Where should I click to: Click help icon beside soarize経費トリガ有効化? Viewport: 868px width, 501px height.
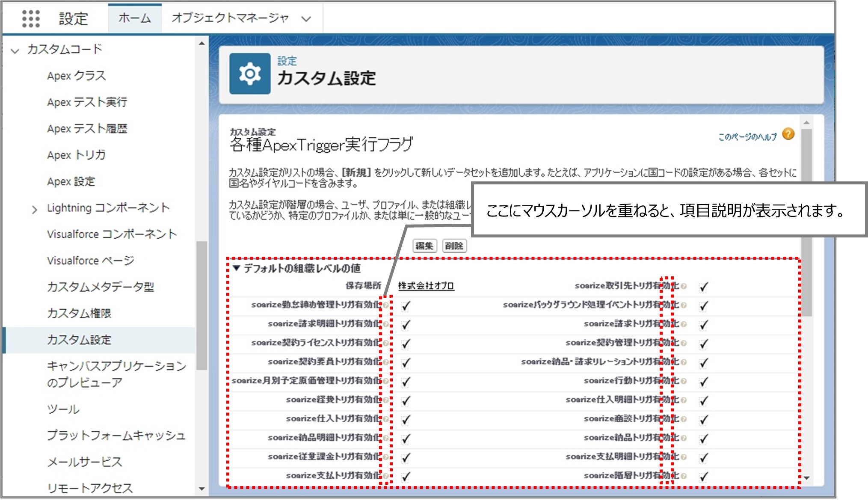[386, 400]
